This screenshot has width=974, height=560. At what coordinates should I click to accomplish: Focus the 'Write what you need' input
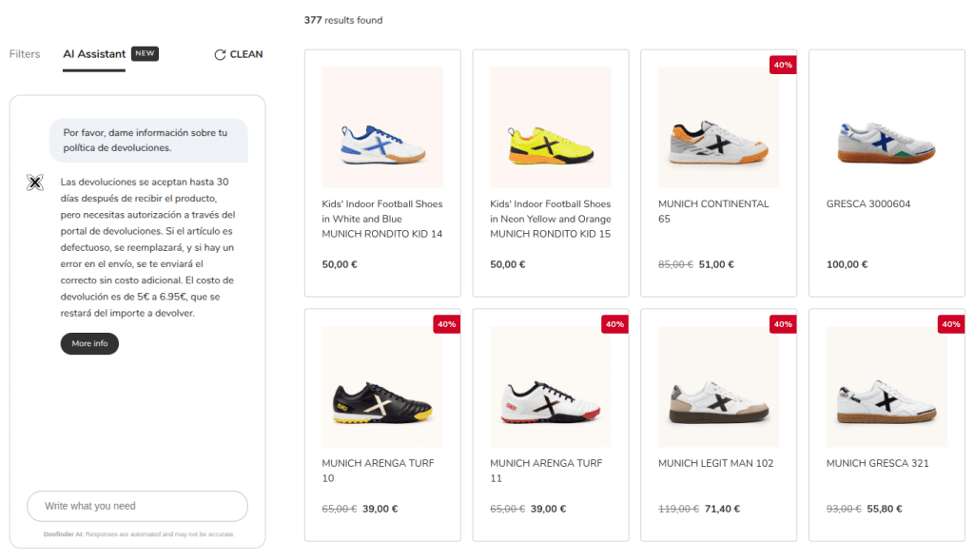click(137, 506)
